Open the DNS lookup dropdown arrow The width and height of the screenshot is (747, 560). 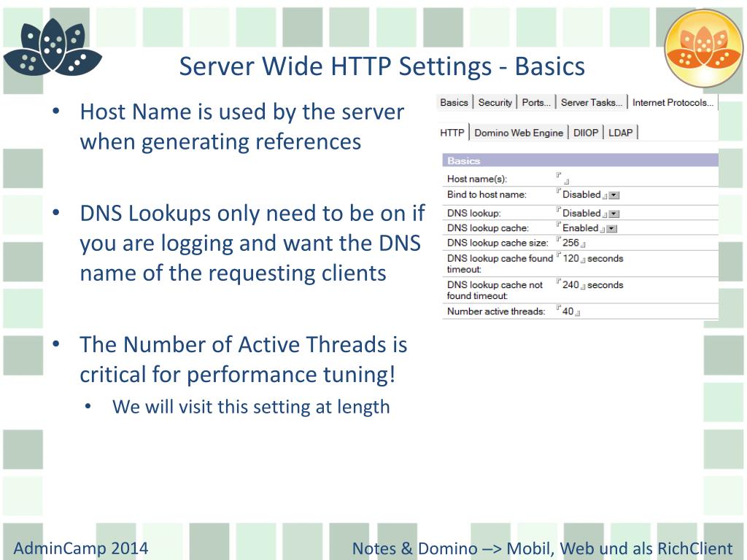click(614, 214)
